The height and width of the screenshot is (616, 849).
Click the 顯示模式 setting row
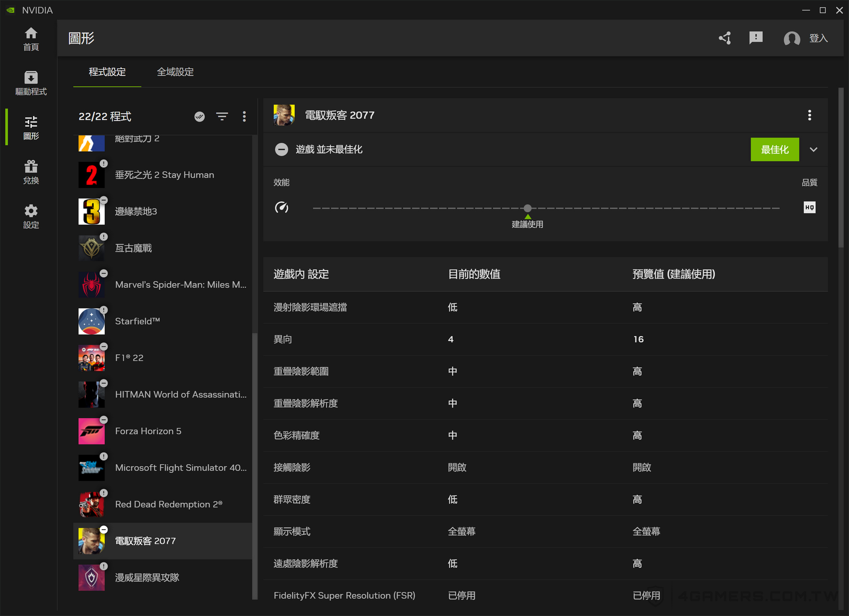tap(545, 532)
